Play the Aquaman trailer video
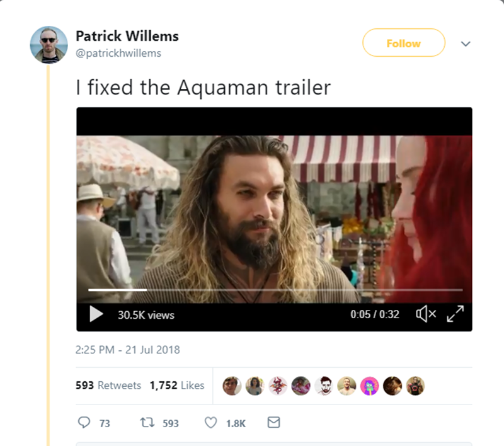Viewport: 504px width, 446px height. click(x=96, y=314)
